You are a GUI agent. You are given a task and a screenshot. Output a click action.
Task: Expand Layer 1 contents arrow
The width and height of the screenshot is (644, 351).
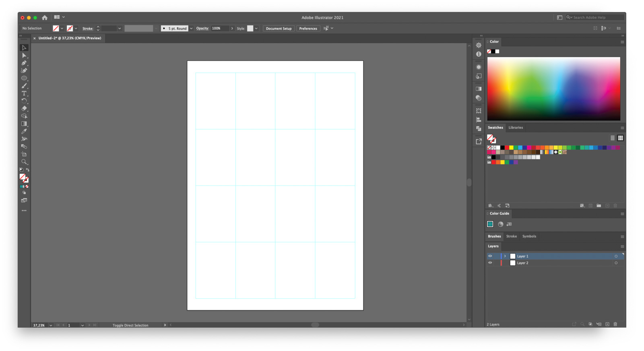tap(505, 256)
